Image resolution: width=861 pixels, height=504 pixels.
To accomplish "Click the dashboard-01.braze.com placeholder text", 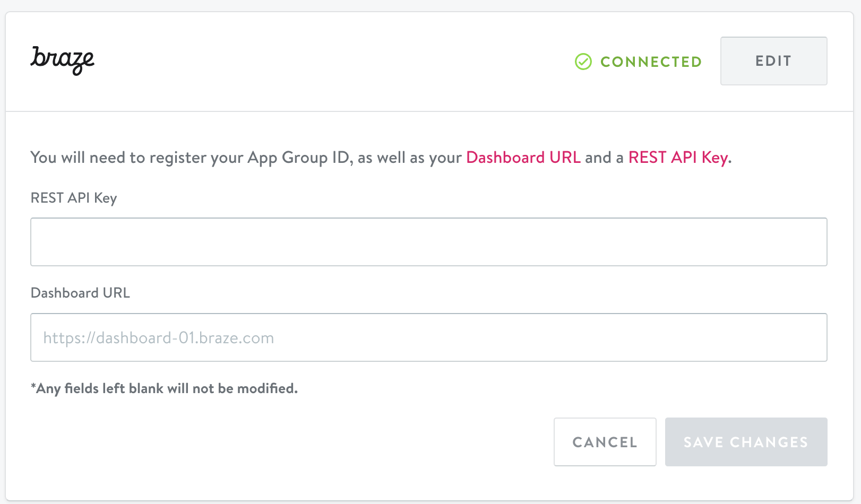I will (x=159, y=338).
